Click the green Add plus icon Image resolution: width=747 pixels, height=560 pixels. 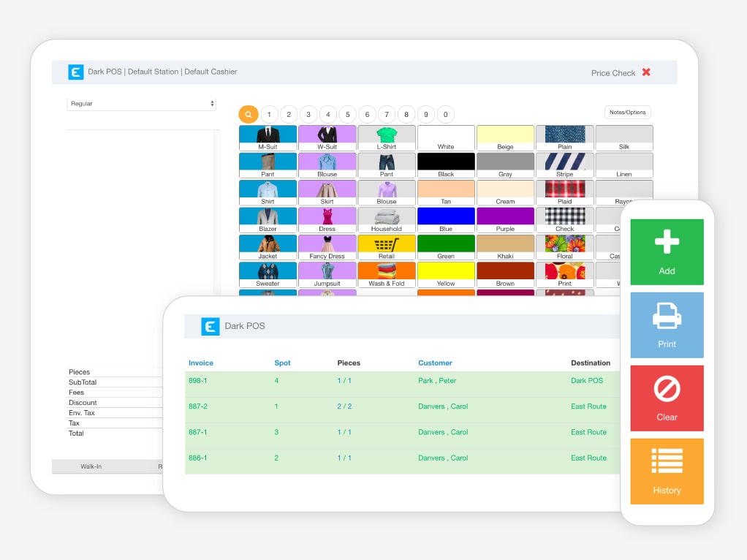point(666,251)
